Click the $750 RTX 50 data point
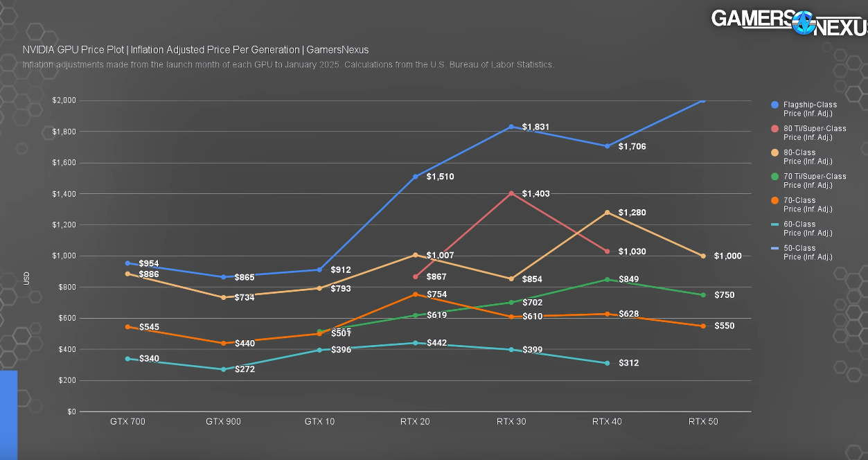868x460 pixels. click(703, 295)
